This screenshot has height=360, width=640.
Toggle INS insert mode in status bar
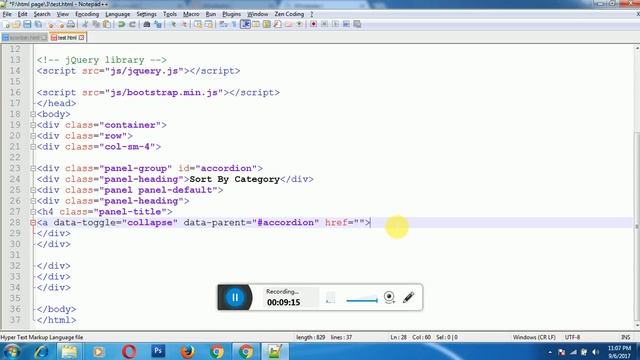tap(625, 337)
